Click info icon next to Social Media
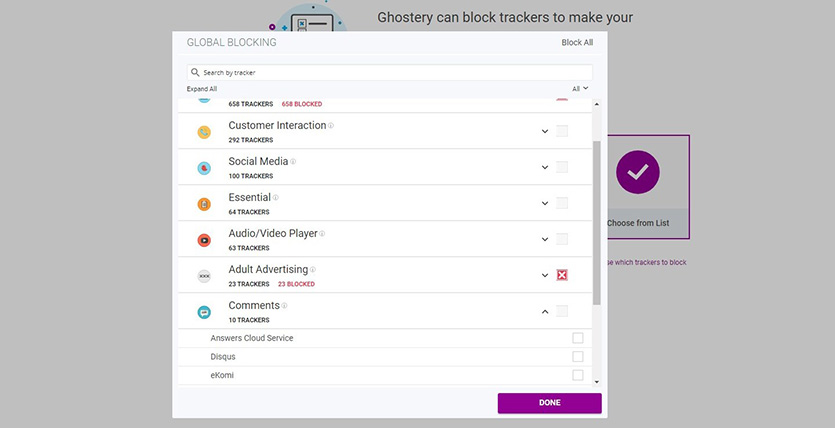Image resolution: width=835 pixels, height=428 pixels. tap(293, 161)
